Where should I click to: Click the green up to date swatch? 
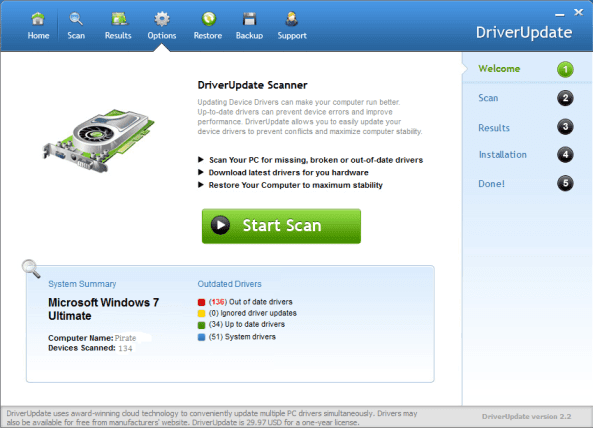[201, 325]
